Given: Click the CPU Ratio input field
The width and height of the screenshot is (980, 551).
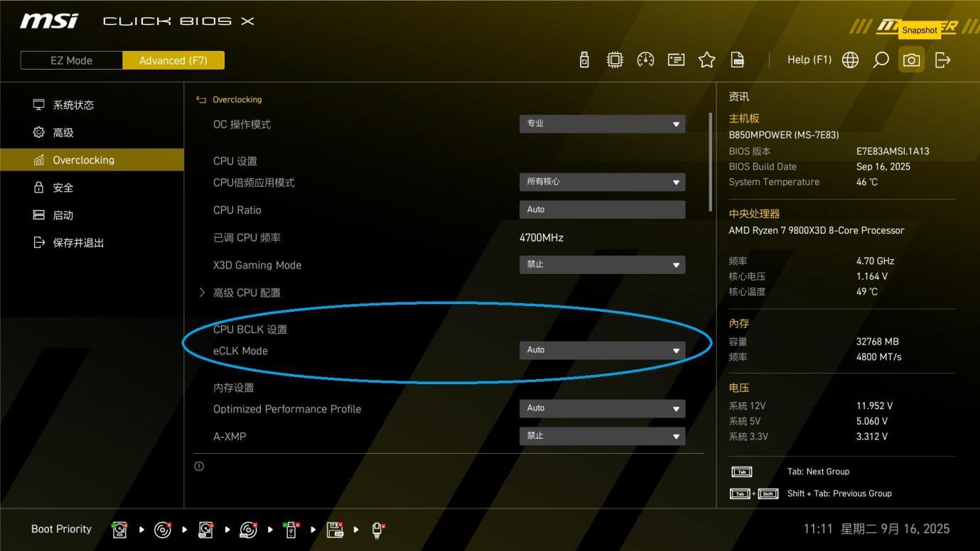Looking at the screenshot, I should pos(602,209).
